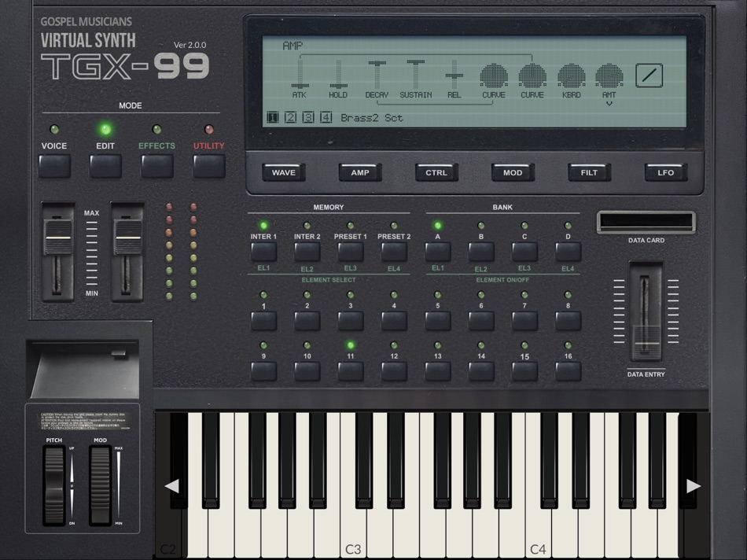The image size is (747, 560).
Task: Select the INTER 1 memory button
Action: tap(263, 252)
